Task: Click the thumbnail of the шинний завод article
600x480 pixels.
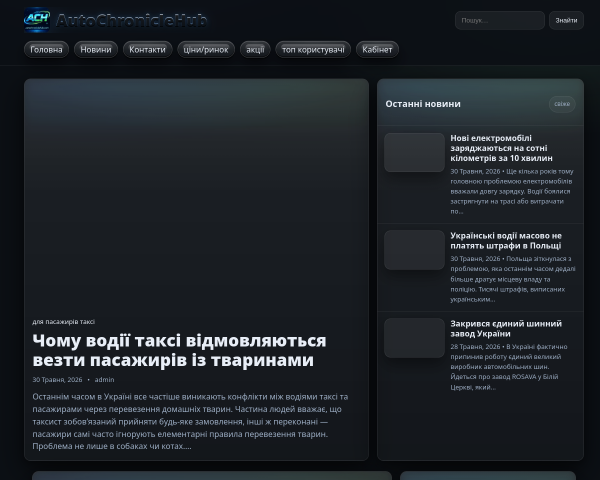Action: click(x=414, y=338)
